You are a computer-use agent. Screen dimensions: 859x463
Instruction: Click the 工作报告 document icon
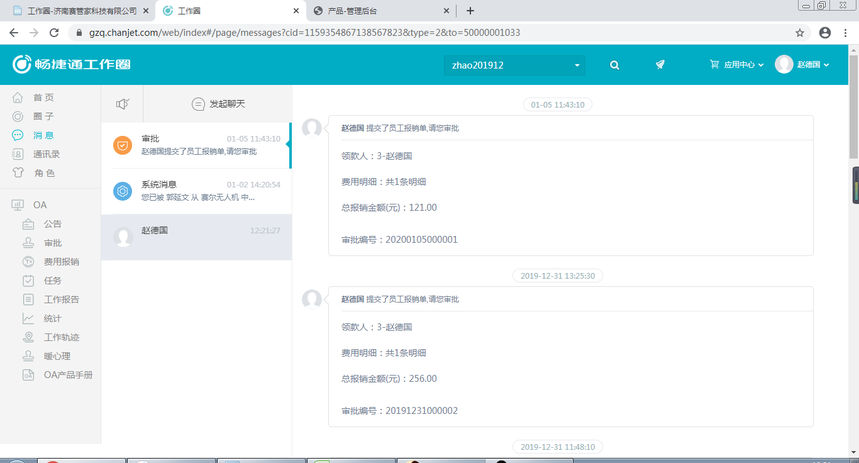pyautogui.click(x=28, y=299)
